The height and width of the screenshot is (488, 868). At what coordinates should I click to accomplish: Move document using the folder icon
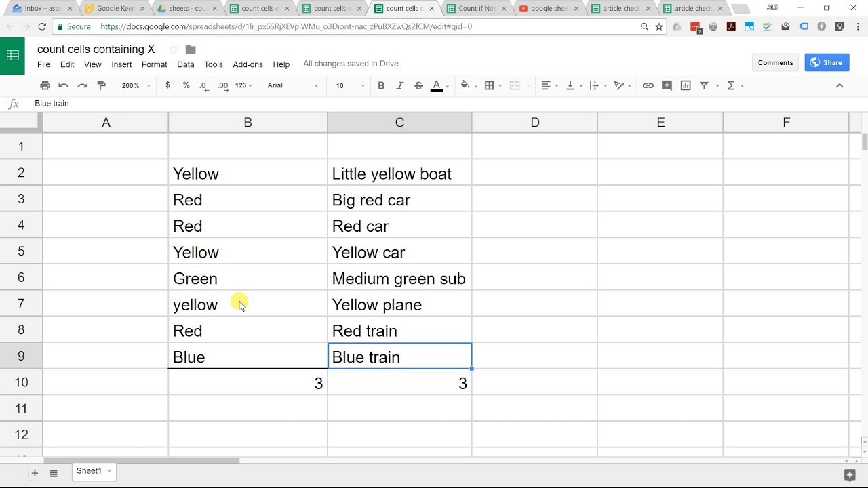pos(191,49)
